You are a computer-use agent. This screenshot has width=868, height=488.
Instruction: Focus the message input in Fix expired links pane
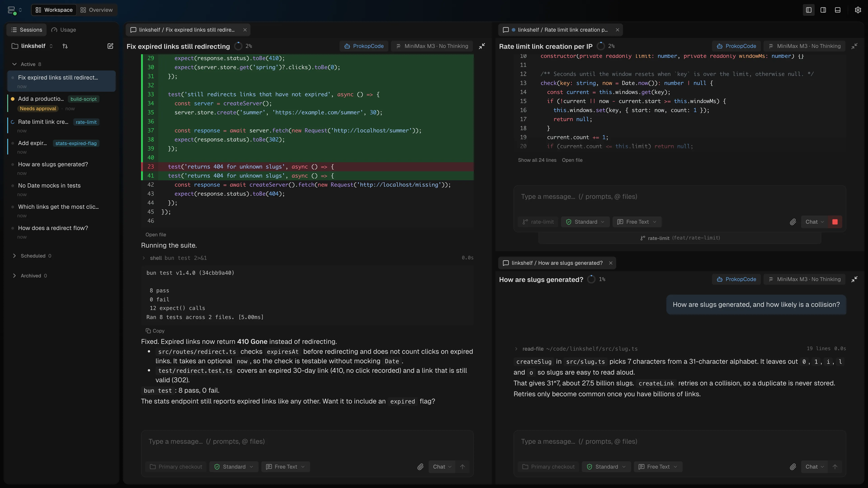(307, 441)
